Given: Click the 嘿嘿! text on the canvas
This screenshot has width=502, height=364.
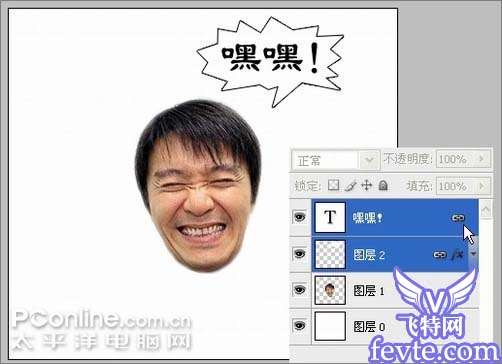Looking at the screenshot, I should (x=271, y=58).
